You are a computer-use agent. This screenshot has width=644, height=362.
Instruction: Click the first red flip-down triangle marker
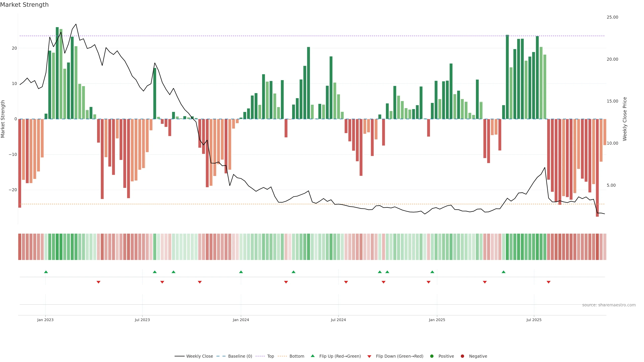(x=98, y=282)
